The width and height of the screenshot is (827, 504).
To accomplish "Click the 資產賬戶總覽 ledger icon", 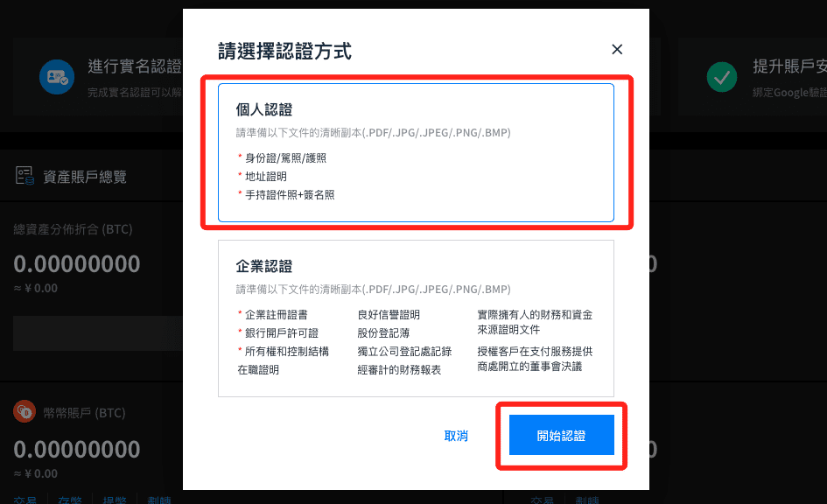I will (x=25, y=176).
